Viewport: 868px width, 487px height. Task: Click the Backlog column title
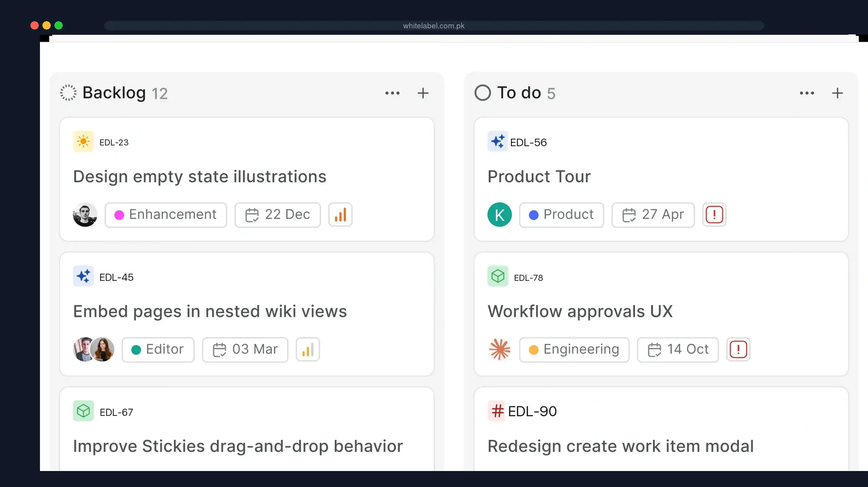114,93
